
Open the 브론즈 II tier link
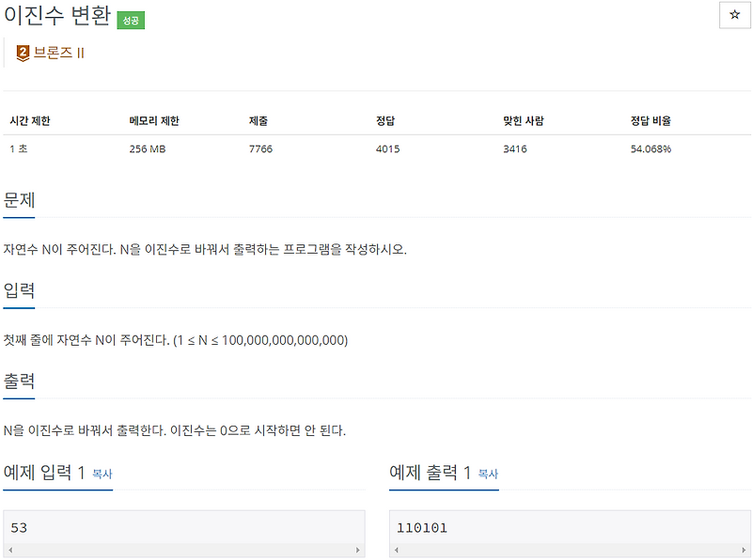(58, 53)
